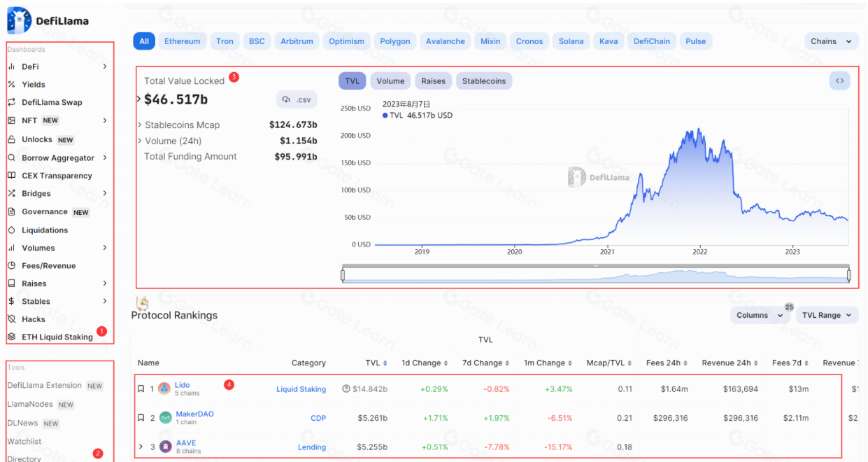
Task: Bookmark the MakerDAO protocol row
Action: coord(141,418)
